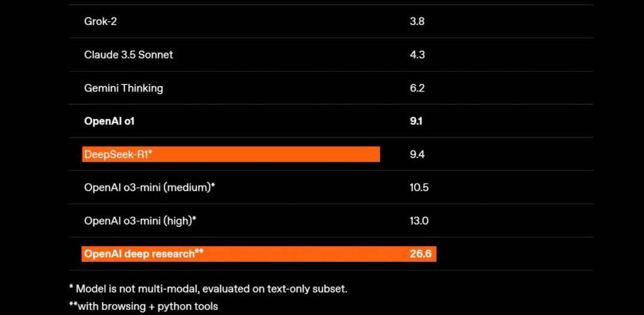Click the highlighted DeepSeek-R1 orange bar

[x=231, y=155]
